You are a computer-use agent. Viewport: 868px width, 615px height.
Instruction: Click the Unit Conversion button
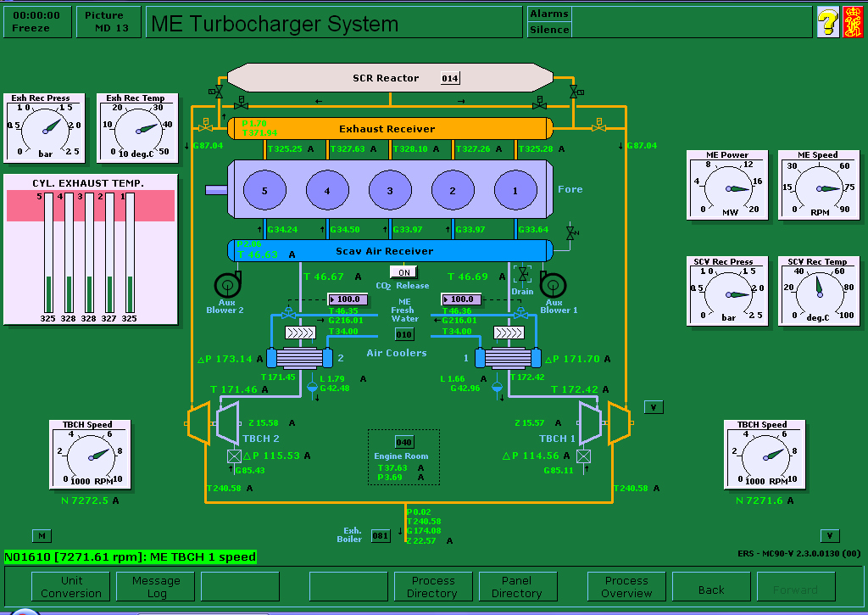click(x=71, y=587)
